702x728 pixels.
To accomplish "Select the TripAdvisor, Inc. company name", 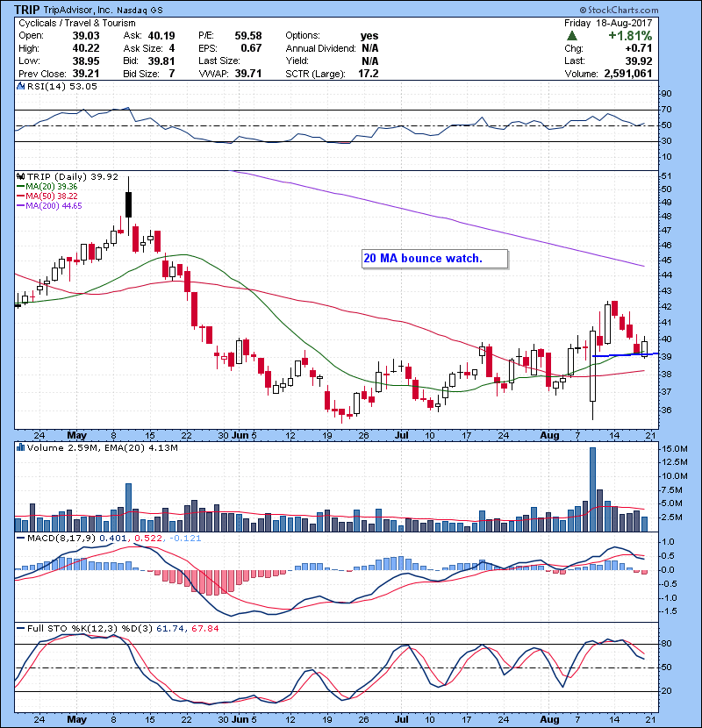I will 78,10.
